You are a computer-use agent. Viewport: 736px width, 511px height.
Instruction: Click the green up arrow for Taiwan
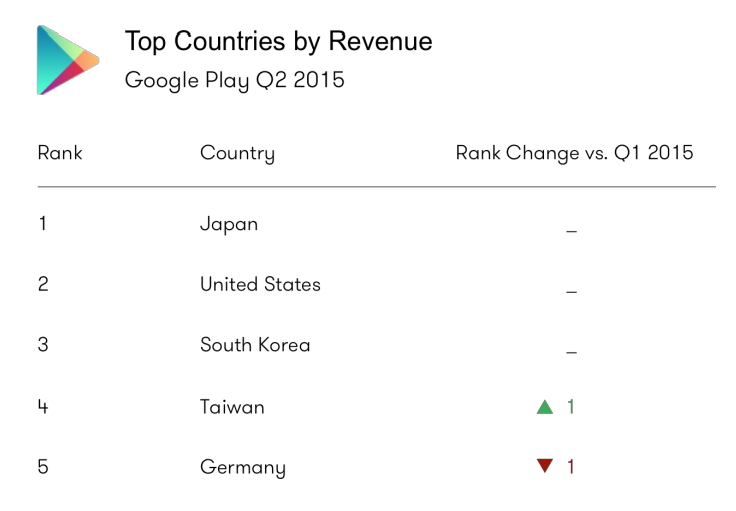point(545,407)
